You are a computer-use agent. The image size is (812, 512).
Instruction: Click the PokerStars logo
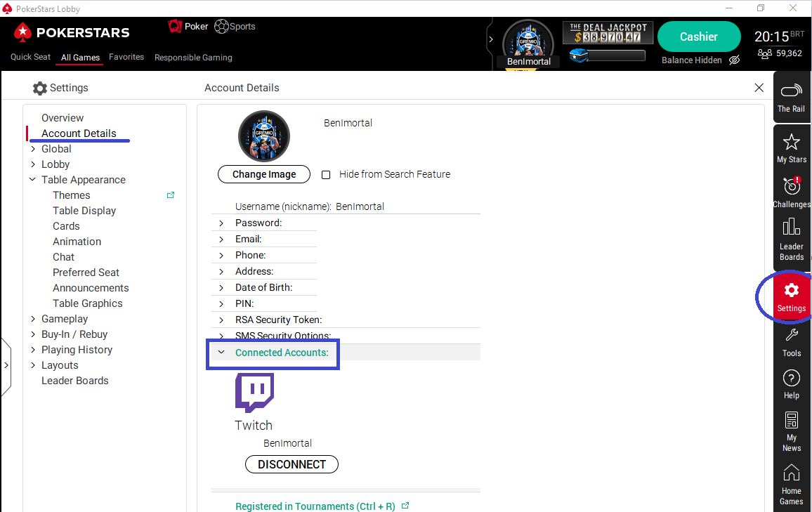click(72, 32)
